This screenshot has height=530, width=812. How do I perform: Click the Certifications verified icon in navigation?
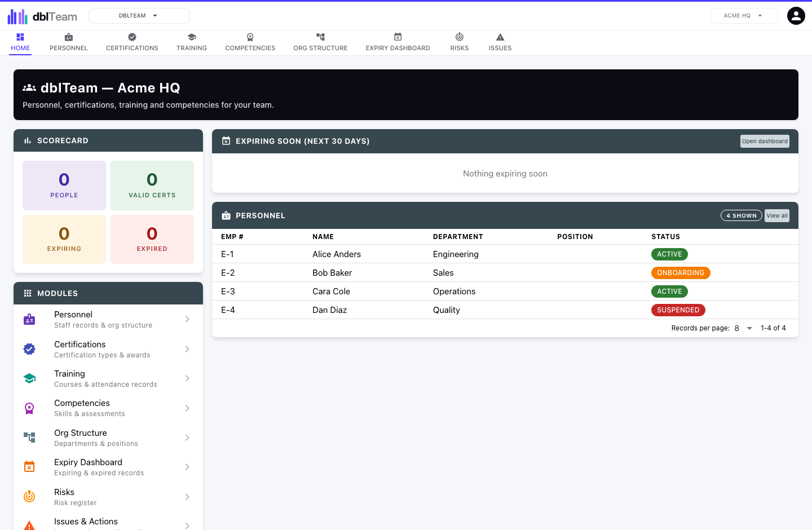click(x=132, y=37)
